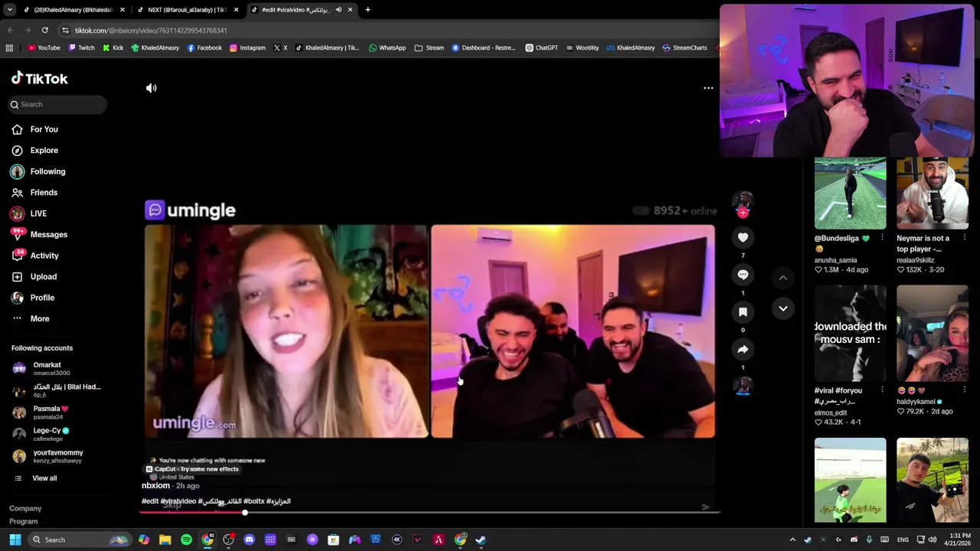Viewport: 980px width, 551px height.
Task: Follow creator via red plus badge
Action: [x=743, y=213]
